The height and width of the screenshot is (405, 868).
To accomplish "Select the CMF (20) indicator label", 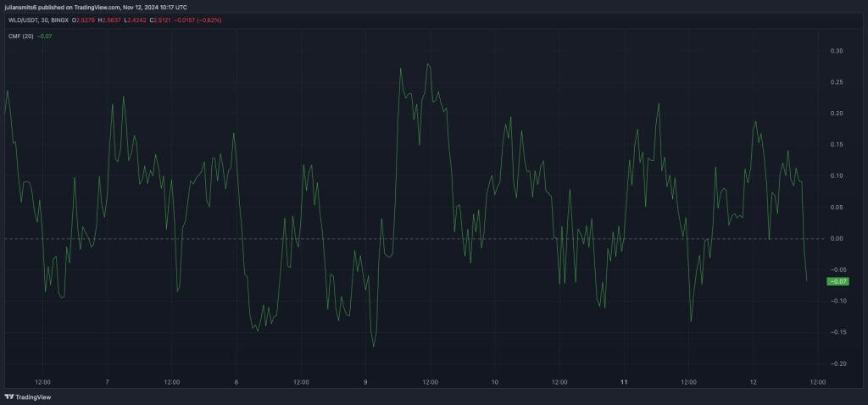I will click(21, 36).
